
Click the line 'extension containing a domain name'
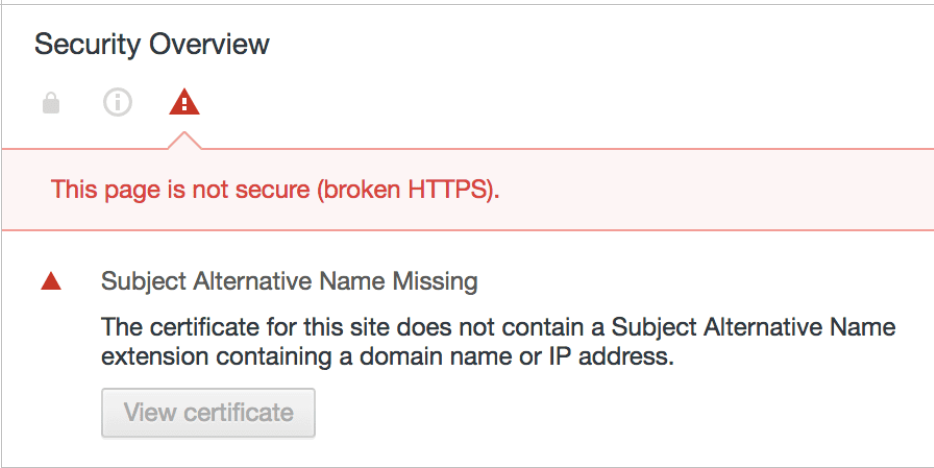(x=388, y=357)
